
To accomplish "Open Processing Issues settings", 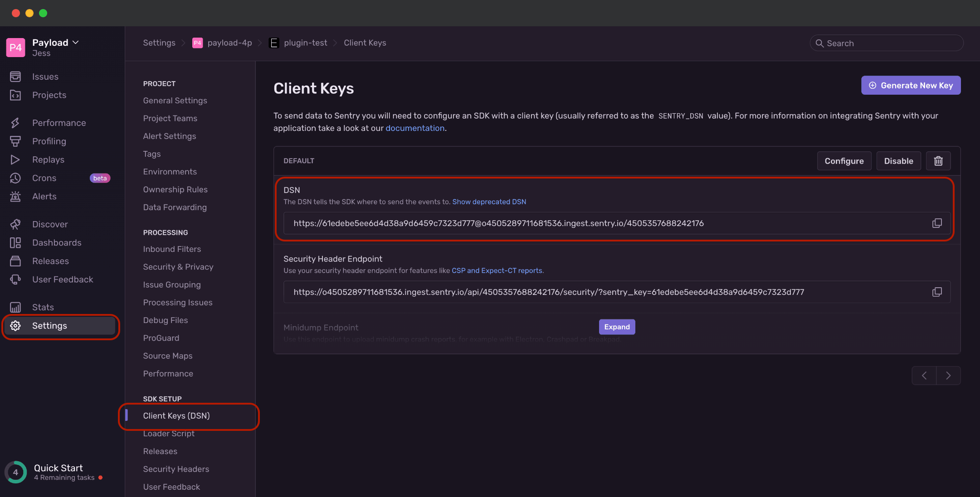I will 178,303.
